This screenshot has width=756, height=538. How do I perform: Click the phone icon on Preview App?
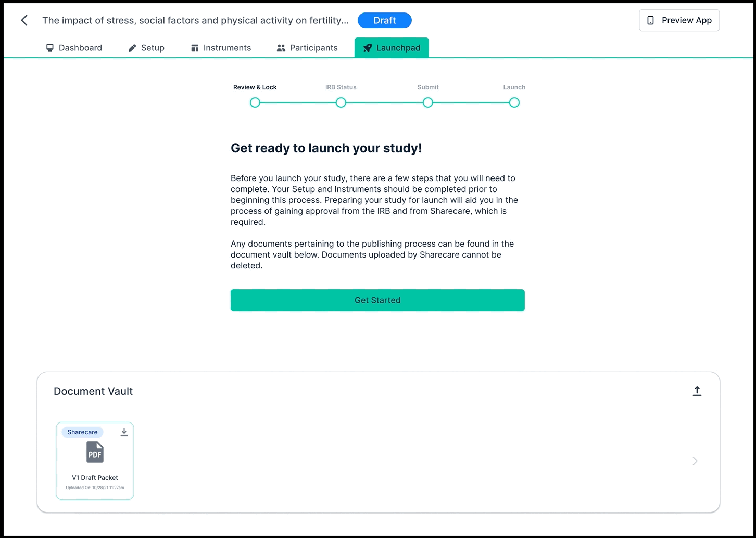pos(650,20)
